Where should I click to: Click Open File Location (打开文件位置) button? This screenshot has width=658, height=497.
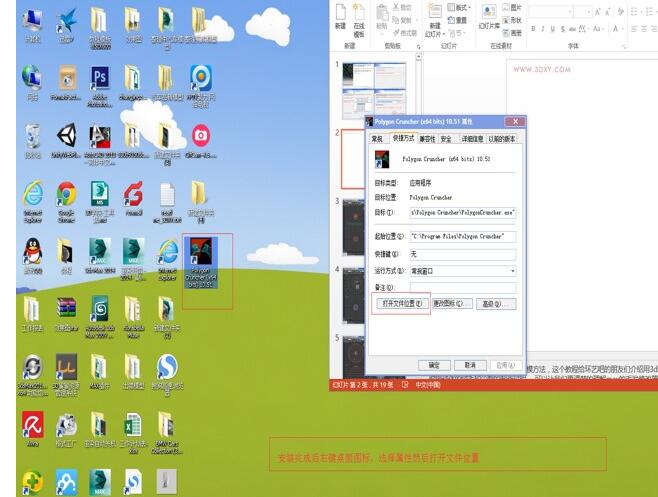tap(401, 303)
